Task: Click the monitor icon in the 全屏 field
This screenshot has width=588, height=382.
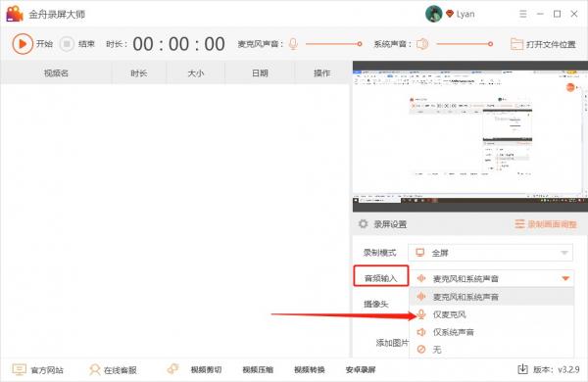Action: [420, 253]
